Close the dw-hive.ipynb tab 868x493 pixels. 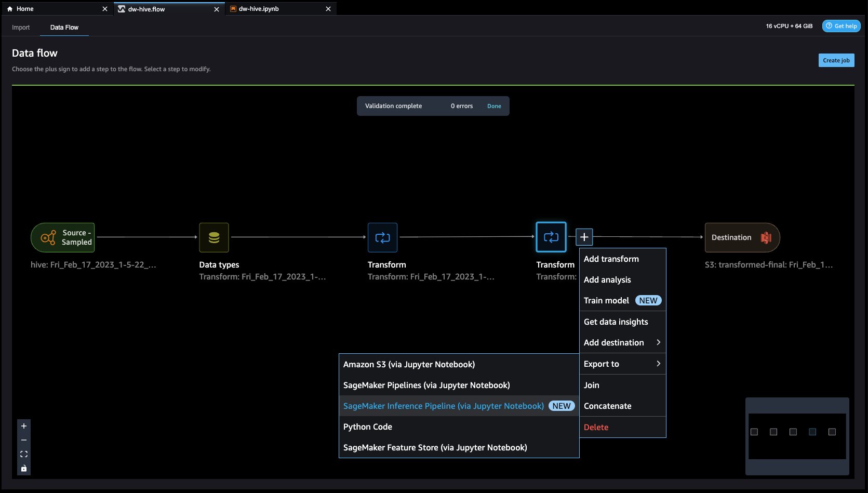(x=328, y=9)
